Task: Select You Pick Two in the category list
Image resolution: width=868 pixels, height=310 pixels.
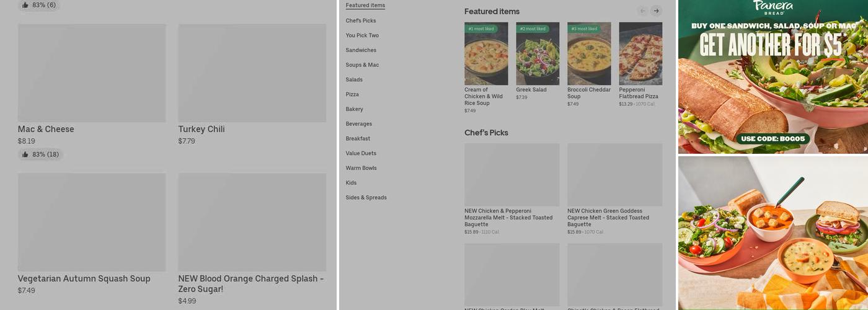Action: (362, 35)
